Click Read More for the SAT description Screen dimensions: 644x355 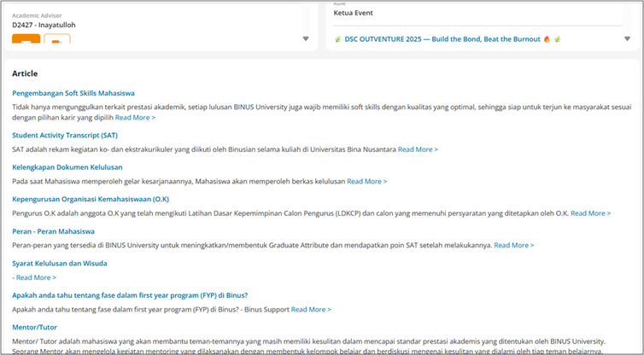[418, 149]
